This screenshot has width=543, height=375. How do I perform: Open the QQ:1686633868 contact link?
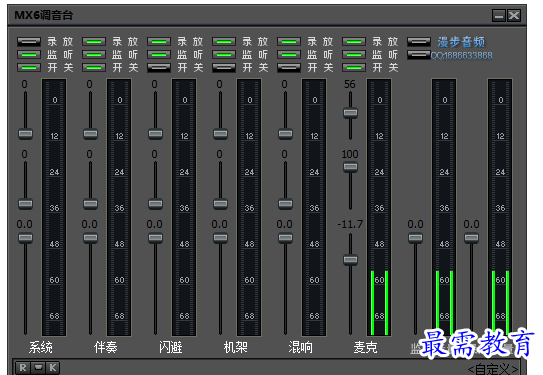pyautogui.click(x=462, y=55)
